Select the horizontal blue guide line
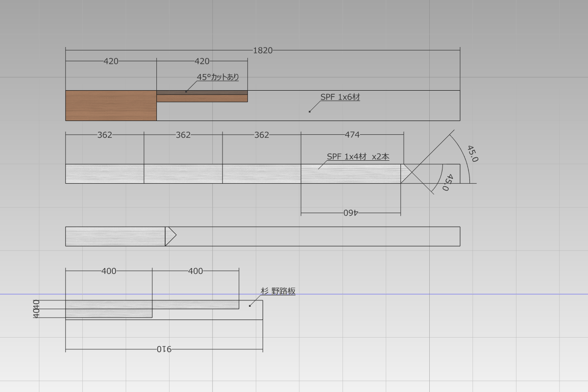Image resolution: width=588 pixels, height=392 pixels. (294, 294)
